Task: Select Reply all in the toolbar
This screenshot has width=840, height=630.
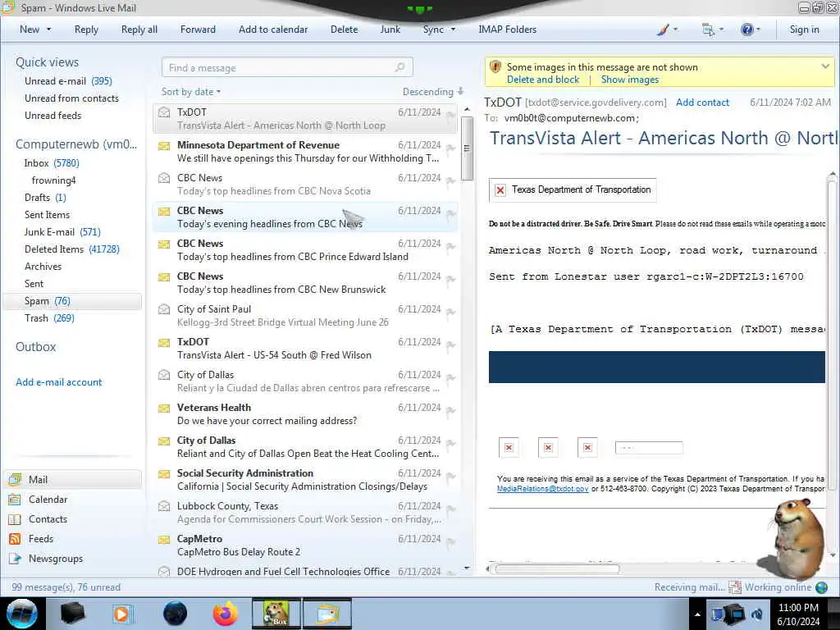Action: [x=139, y=30]
